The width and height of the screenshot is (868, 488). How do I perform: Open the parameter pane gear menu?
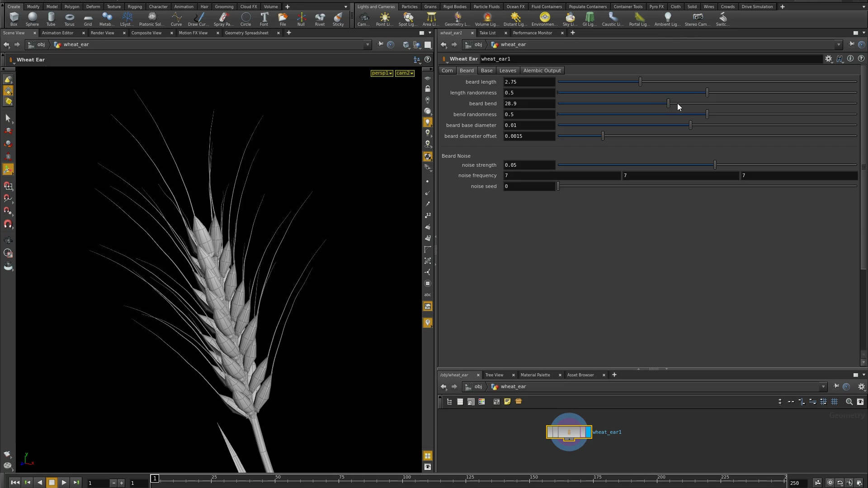(x=828, y=59)
